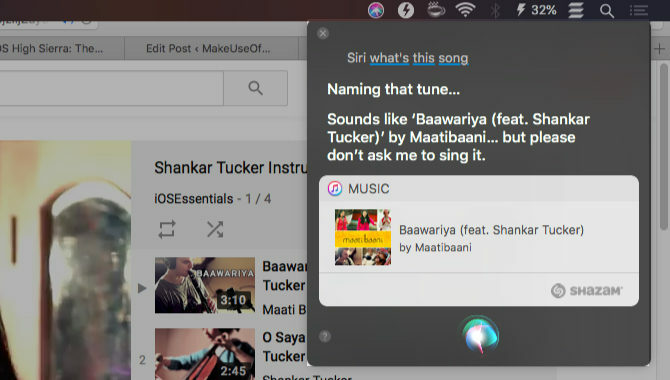The width and height of the screenshot is (670, 380).
Task: Open a new browser tab with plus
Action: point(659,49)
